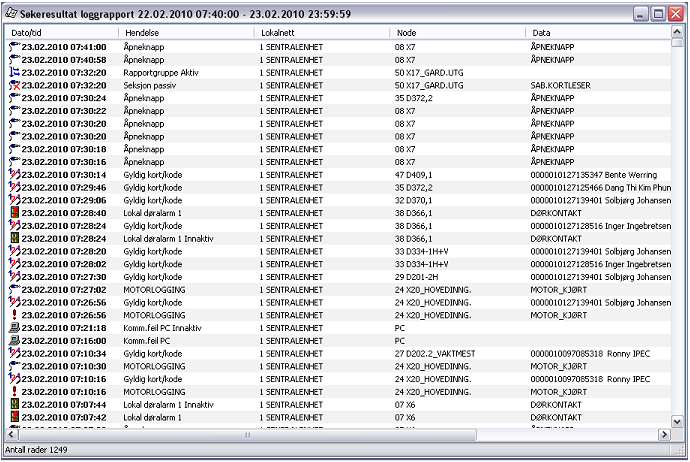Click the horizontal scrollbar right arrow
The height and width of the screenshot is (462, 690).
[663, 436]
